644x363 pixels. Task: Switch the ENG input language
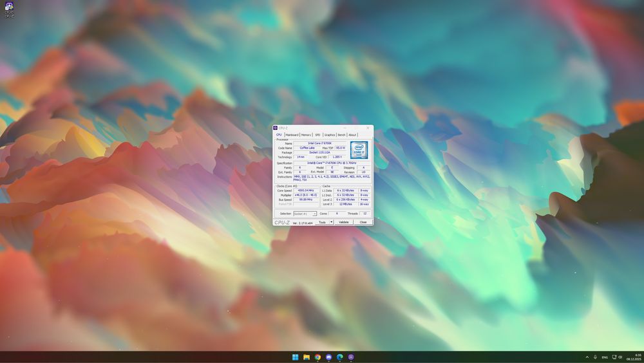(x=605, y=357)
